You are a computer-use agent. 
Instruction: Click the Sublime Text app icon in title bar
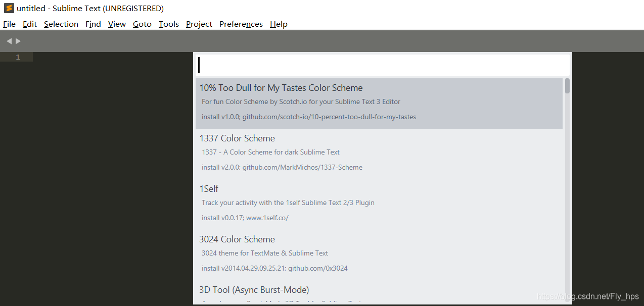point(9,8)
